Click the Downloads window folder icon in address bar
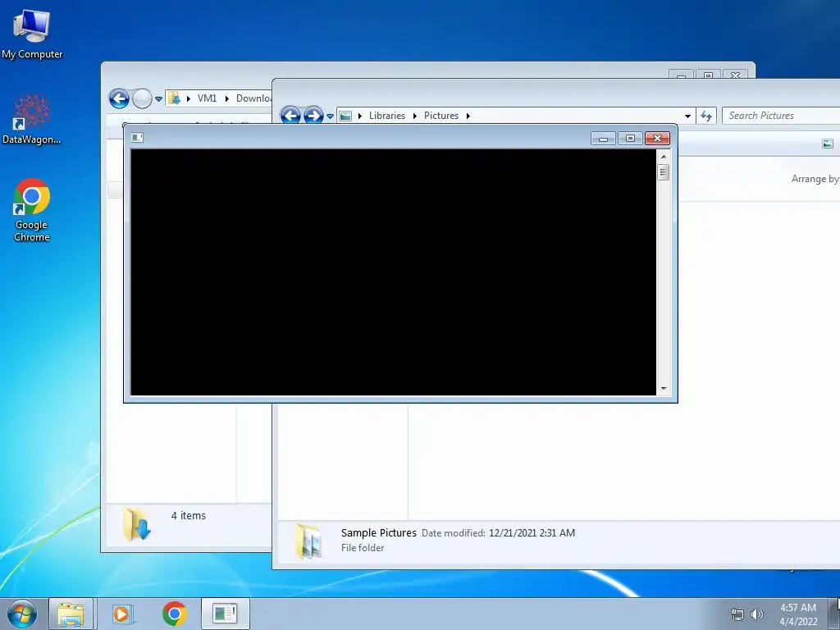The width and height of the screenshot is (840, 630). (174, 98)
